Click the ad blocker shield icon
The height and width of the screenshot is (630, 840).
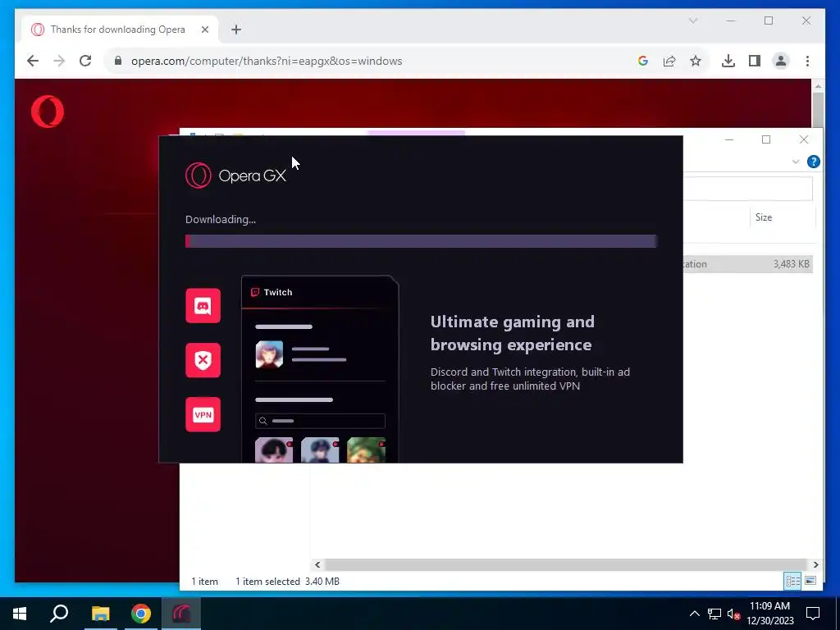pyautogui.click(x=203, y=360)
